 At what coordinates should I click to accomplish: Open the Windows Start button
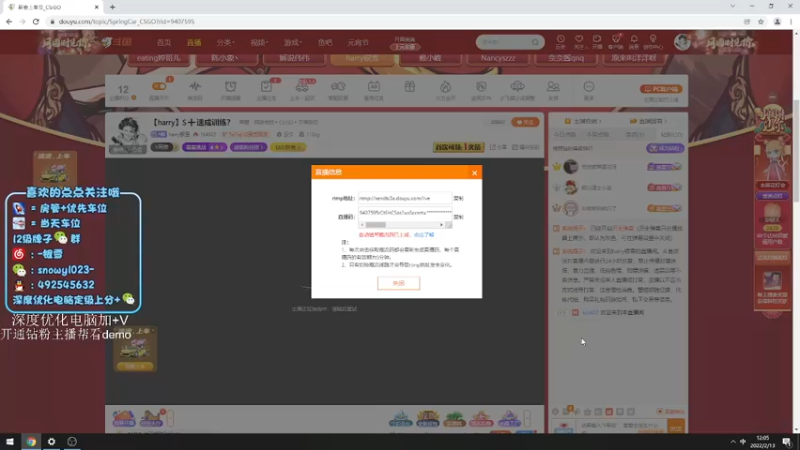(x=10, y=441)
